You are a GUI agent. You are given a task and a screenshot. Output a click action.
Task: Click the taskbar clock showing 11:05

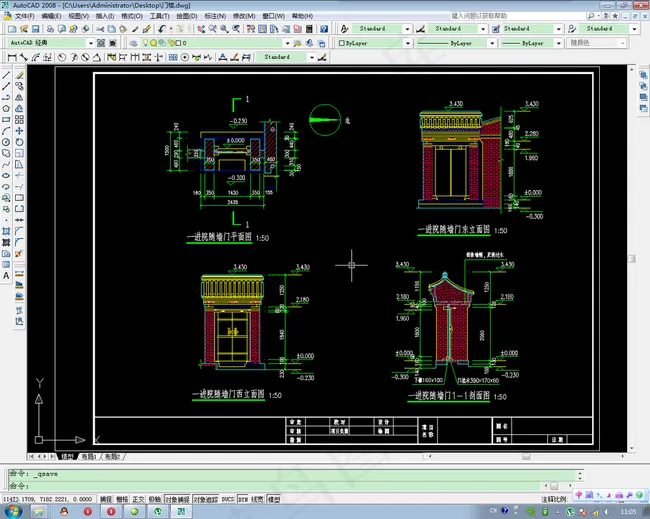(628, 512)
